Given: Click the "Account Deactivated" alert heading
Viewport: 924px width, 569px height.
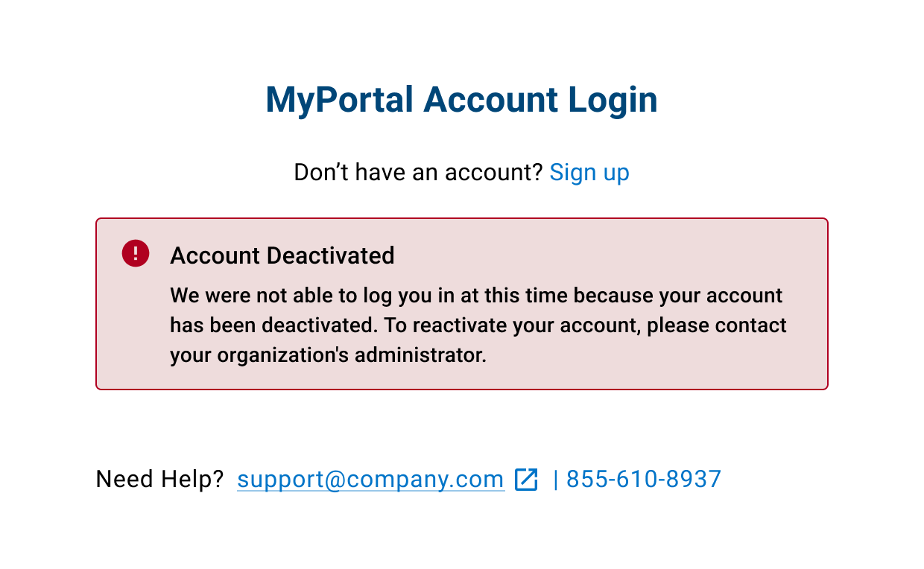Looking at the screenshot, I should tap(282, 255).
